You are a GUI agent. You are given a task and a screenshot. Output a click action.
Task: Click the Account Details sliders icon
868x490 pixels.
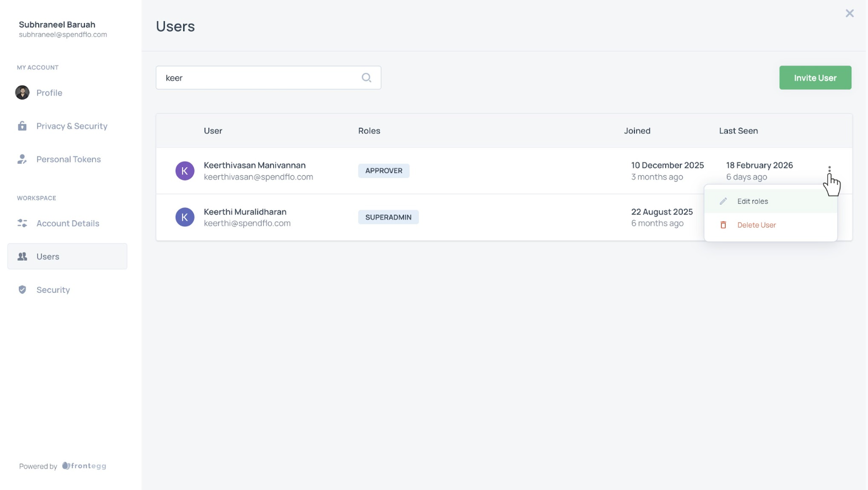[22, 223]
